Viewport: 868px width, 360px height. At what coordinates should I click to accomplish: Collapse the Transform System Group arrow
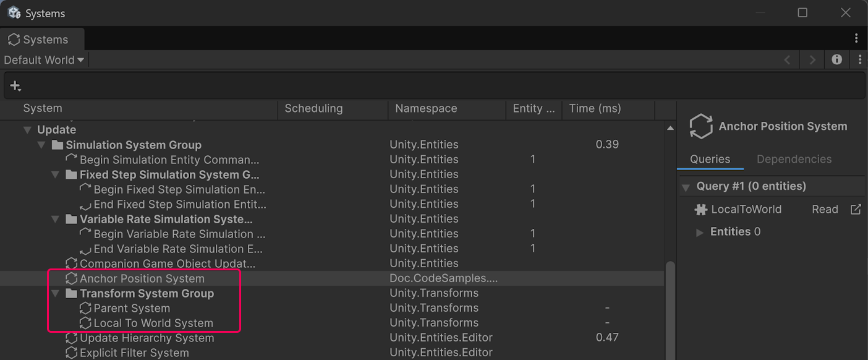(x=55, y=293)
